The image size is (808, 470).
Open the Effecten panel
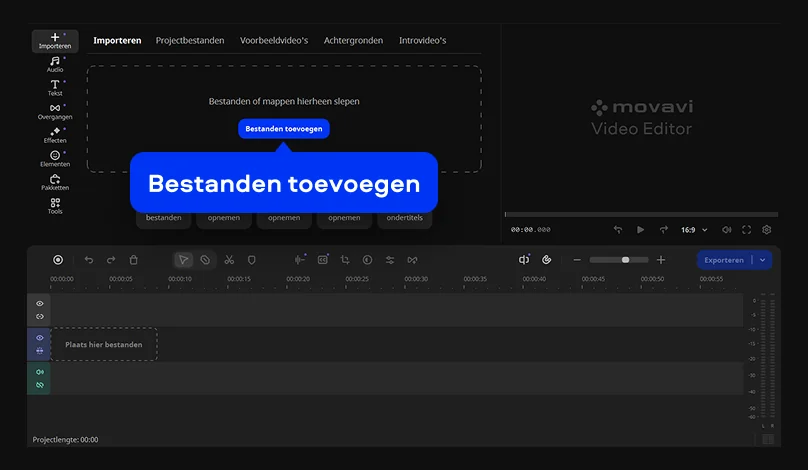[x=55, y=135]
